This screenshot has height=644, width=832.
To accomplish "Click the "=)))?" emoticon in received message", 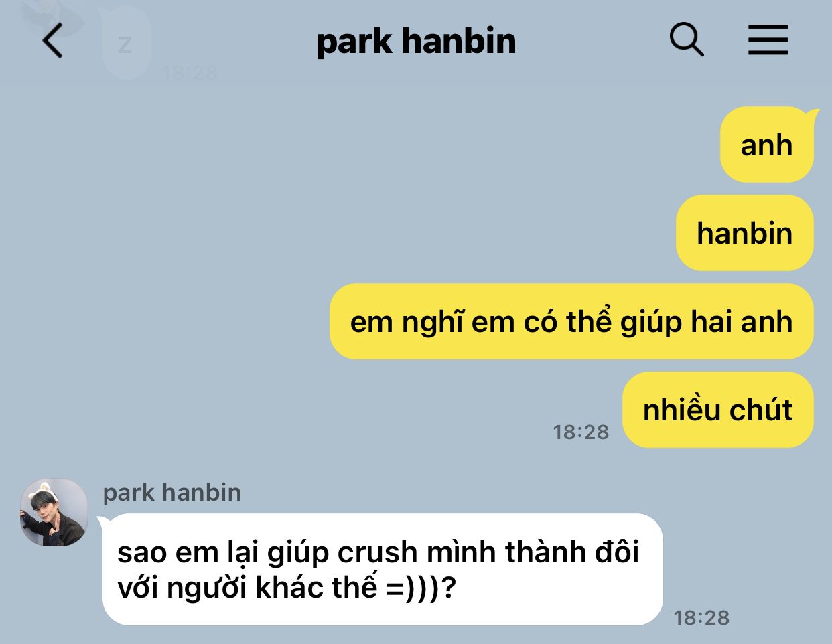I will tap(421, 588).
